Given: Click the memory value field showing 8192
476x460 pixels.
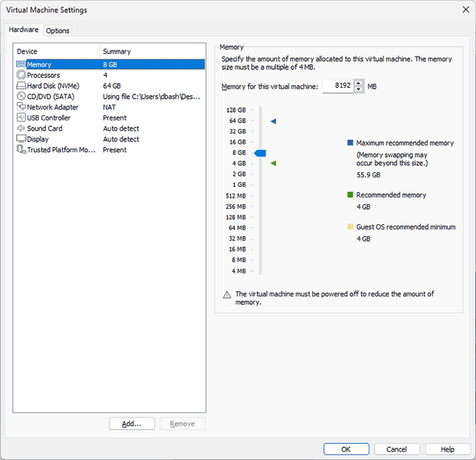Looking at the screenshot, I should click(338, 86).
